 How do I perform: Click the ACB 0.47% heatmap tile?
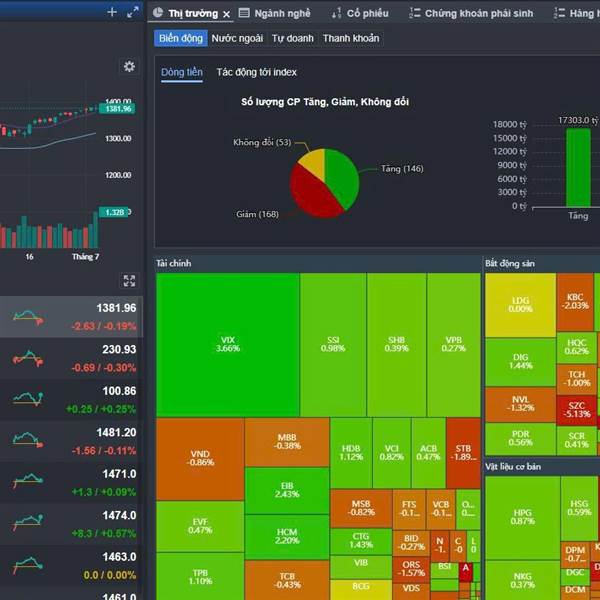[x=428, y=453]
